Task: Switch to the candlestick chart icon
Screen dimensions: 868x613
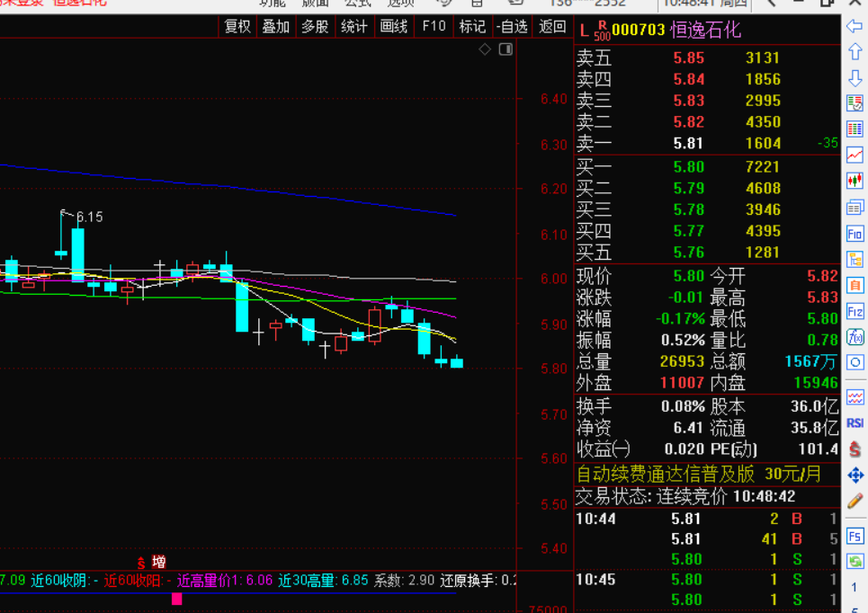Action: 855,181
